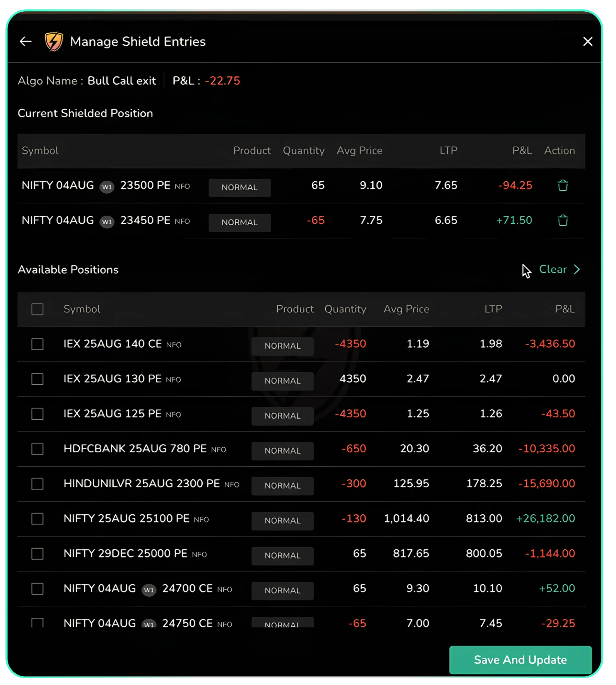This screenshot has width=616, height=685.
Task: Select P&L value +26,182.00
Action: (546, 519)
